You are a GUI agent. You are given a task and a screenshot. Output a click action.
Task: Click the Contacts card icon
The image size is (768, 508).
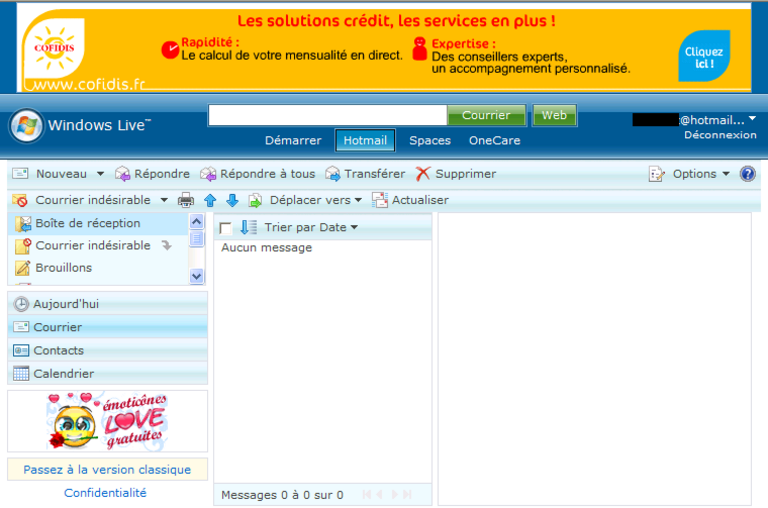point(21,350)
